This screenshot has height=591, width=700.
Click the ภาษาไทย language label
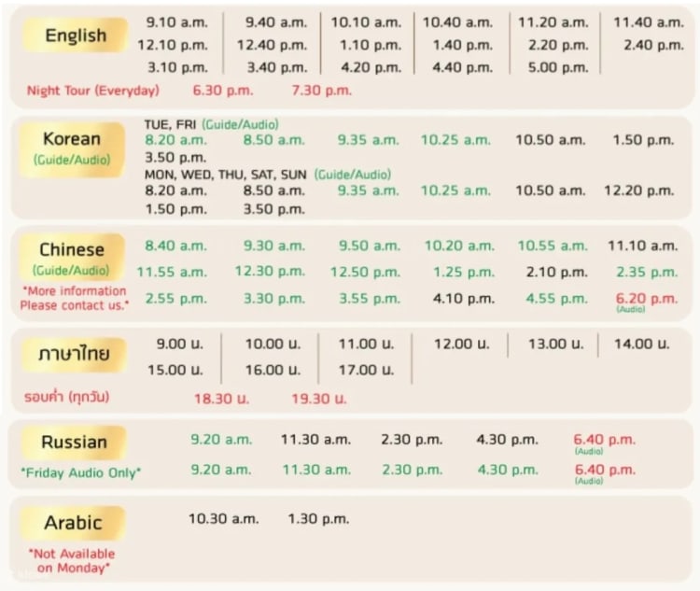tap(74, 354)
